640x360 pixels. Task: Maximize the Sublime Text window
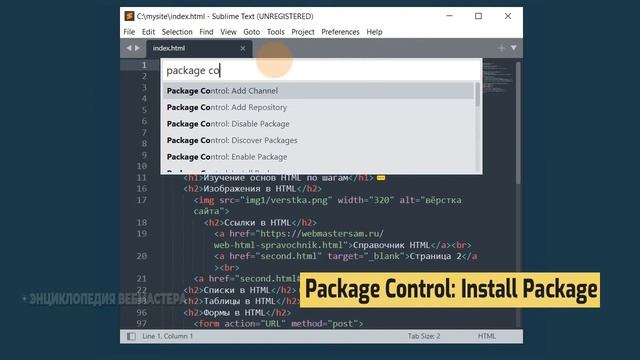(x=478, y=16)
